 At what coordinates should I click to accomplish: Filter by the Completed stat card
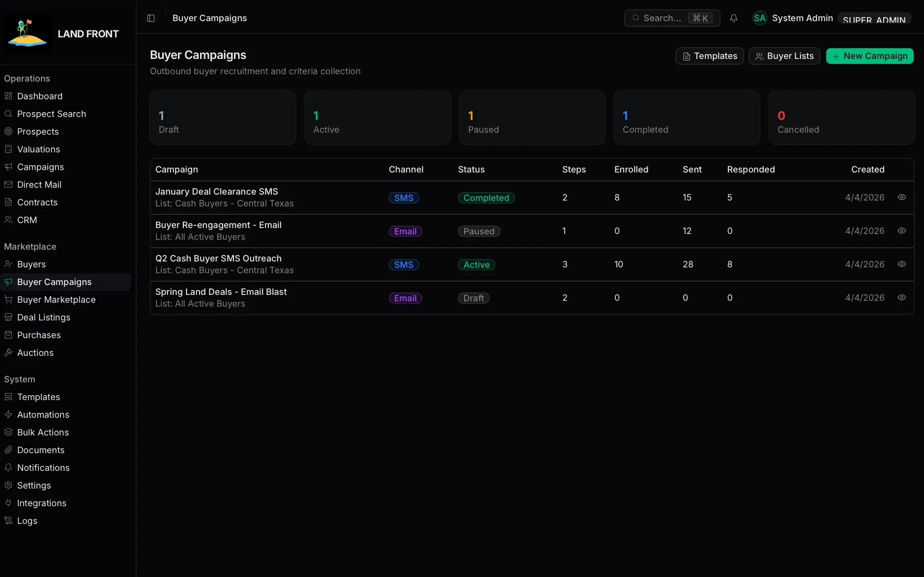coord(687,117)
